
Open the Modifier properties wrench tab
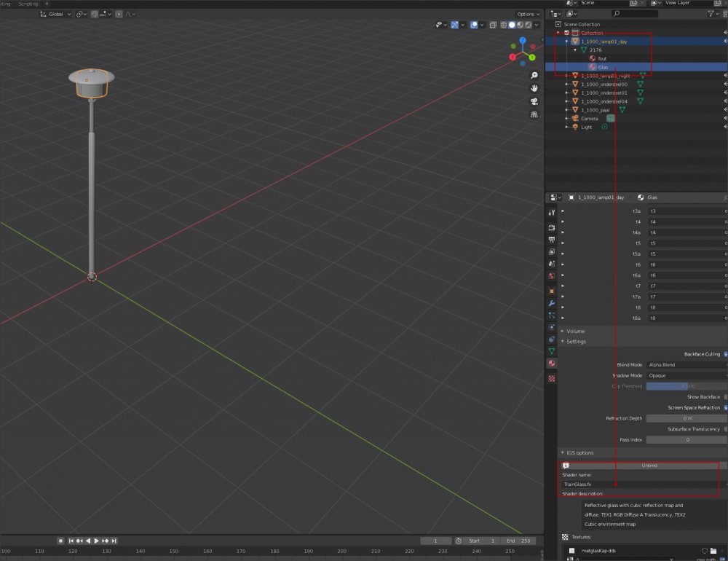[552, 302]
